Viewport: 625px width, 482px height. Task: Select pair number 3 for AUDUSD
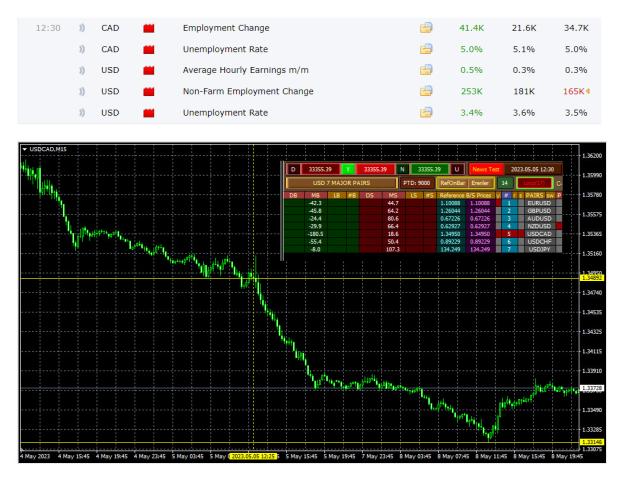click(509, 218)
